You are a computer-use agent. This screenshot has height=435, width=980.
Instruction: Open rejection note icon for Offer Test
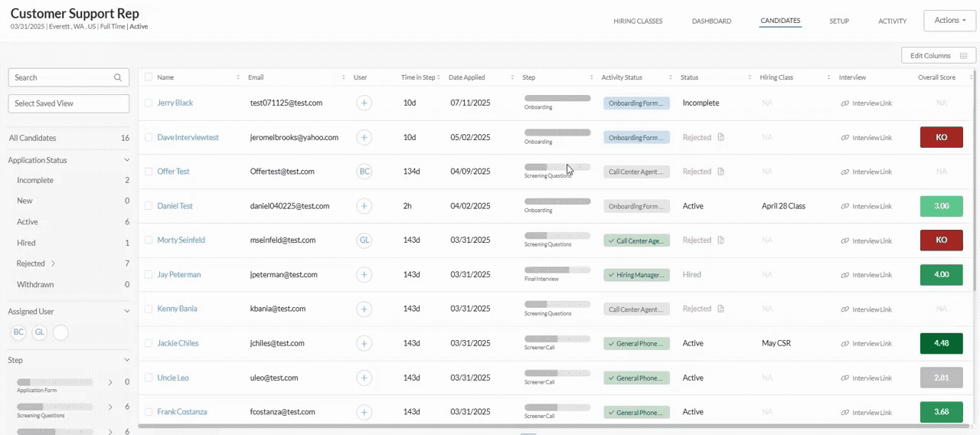[x=720, y=172]
